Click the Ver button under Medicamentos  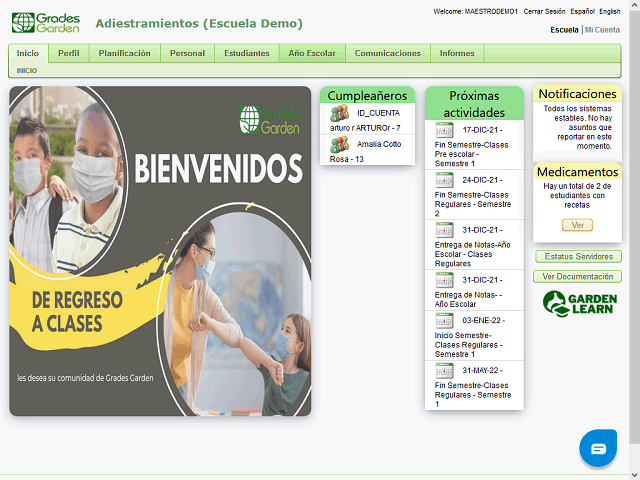(x=577, y=225)
